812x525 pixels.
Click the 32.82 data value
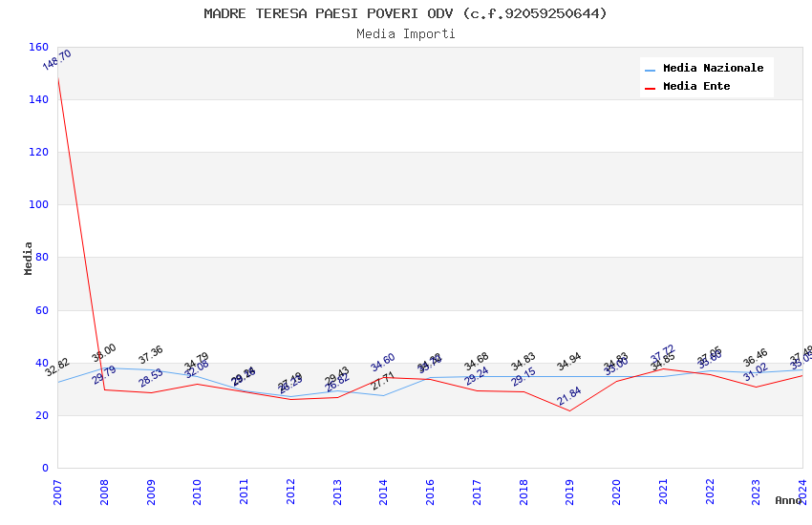(x=57, y=367)
